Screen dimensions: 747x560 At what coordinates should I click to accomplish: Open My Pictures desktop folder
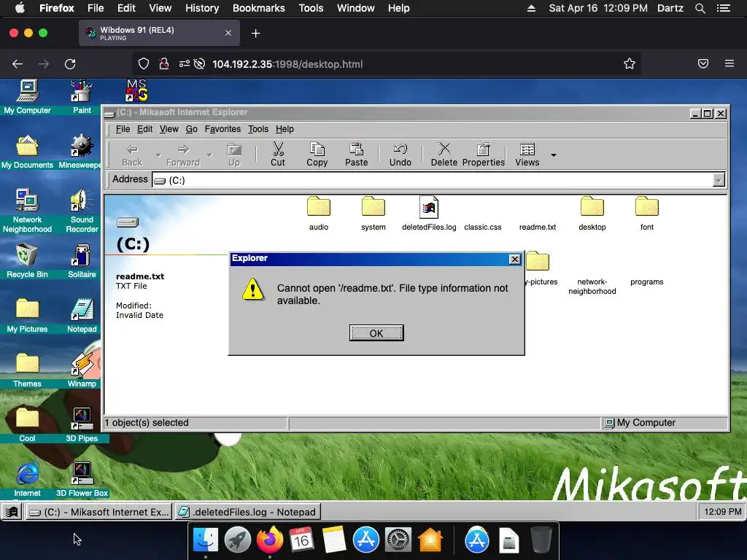[x=27, y=315]
